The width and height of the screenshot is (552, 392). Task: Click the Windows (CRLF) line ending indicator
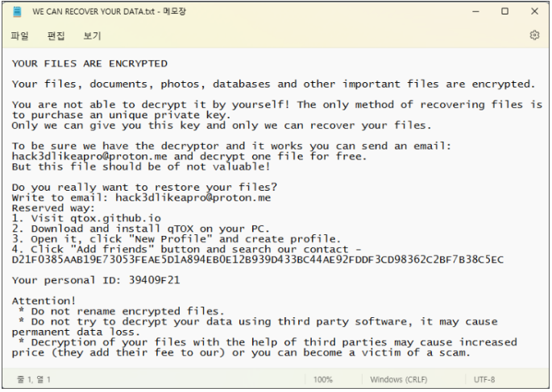pos(399,380)
